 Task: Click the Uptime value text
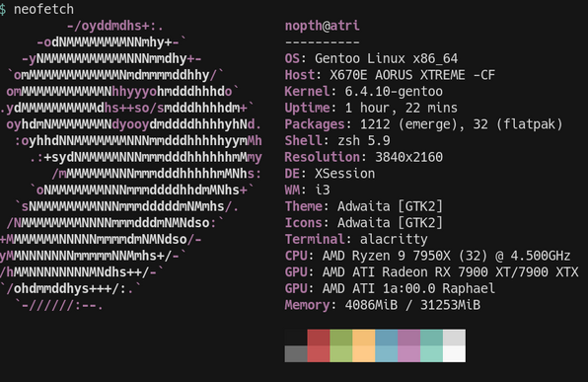tap(402, 108)
